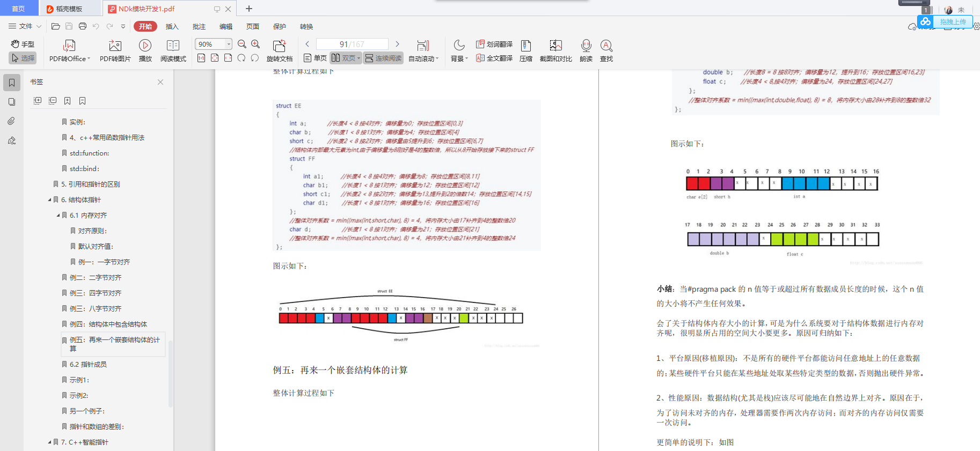This screenshot has height=451, width=980.
Task: Fit page to window icon
Action: click(x=215, y=58)
